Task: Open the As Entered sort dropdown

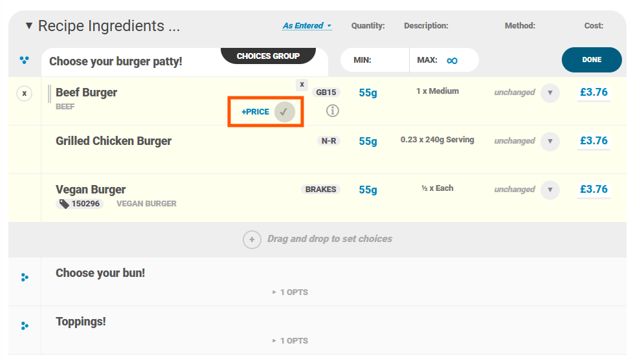Action: pyautogui.click(x=307, y=26)
